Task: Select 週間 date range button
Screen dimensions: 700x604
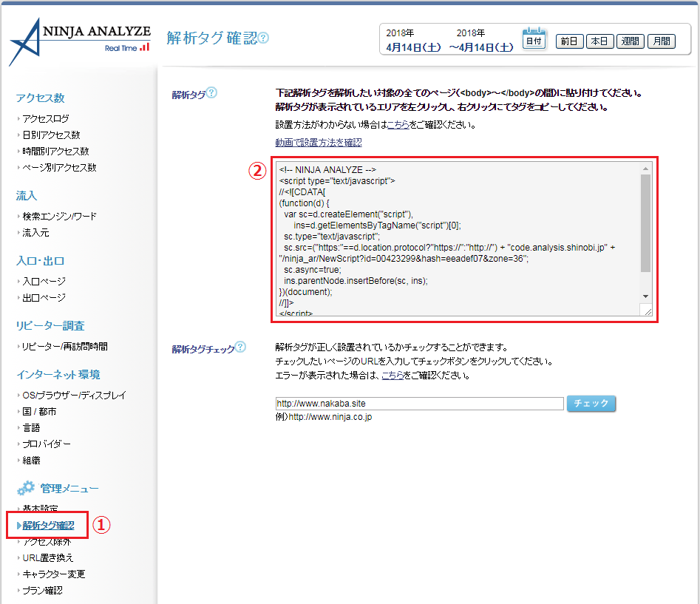Action: point(631,41)
